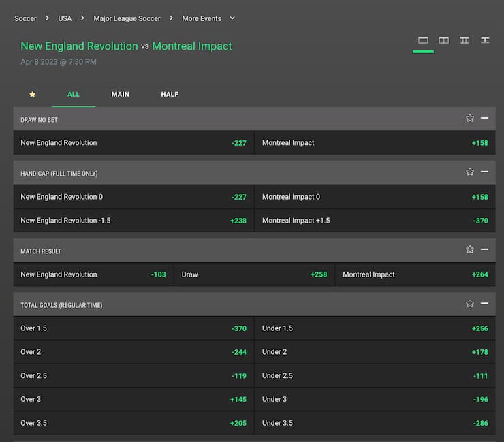This screenshot has width=504, height=442.
Task: Click the MATCH RESULT header label
Action: (41, 251)
